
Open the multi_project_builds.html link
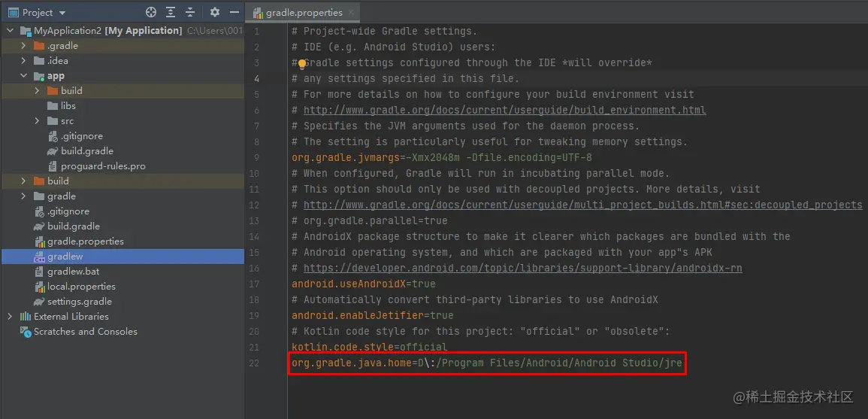[x=582, y=205]
